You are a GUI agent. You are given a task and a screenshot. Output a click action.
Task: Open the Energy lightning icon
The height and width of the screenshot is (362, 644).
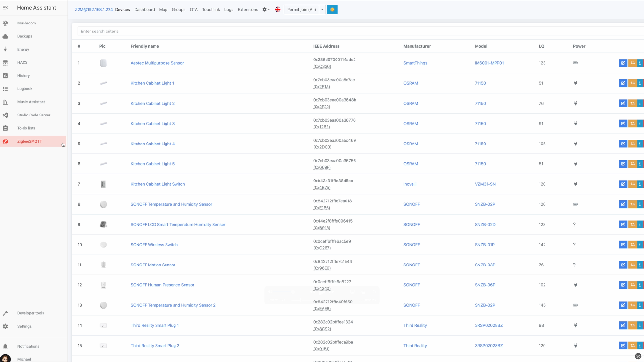click(5, 50)
